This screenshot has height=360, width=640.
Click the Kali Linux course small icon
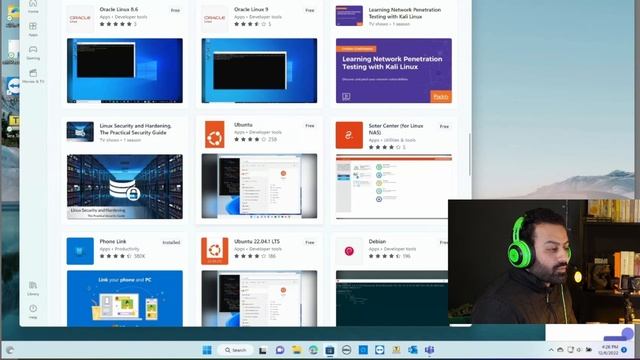tap(349, 16)
